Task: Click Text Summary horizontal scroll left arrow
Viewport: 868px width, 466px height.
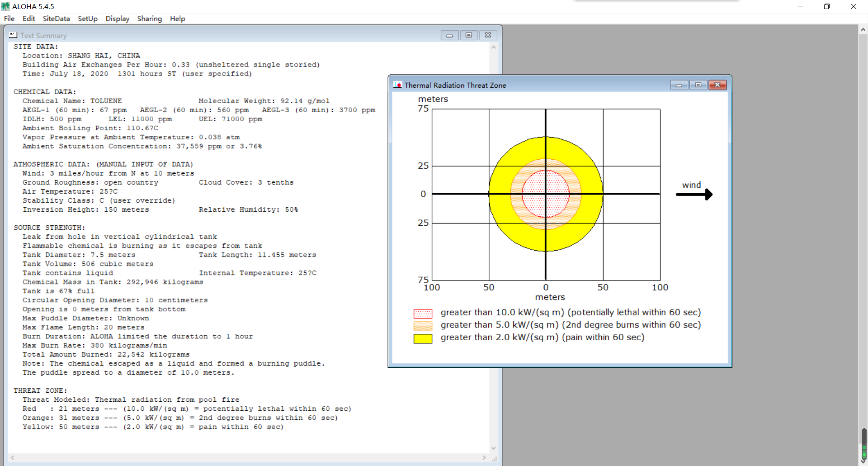Action: [x=13, y=457]
